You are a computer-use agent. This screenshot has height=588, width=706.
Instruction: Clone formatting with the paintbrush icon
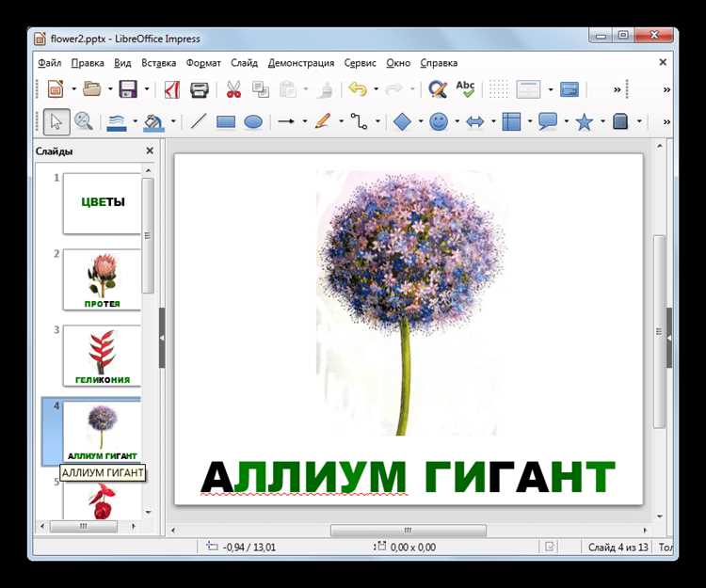(325, 89)
